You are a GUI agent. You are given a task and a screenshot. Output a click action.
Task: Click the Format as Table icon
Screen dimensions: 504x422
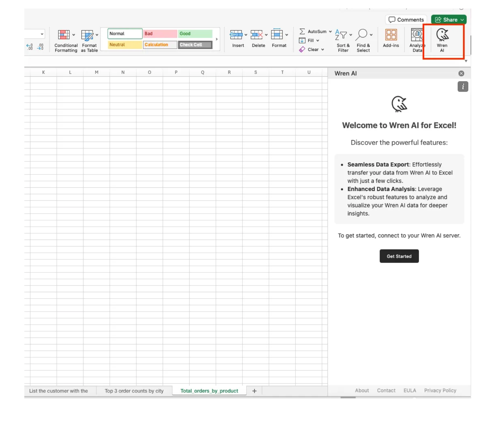87,35
